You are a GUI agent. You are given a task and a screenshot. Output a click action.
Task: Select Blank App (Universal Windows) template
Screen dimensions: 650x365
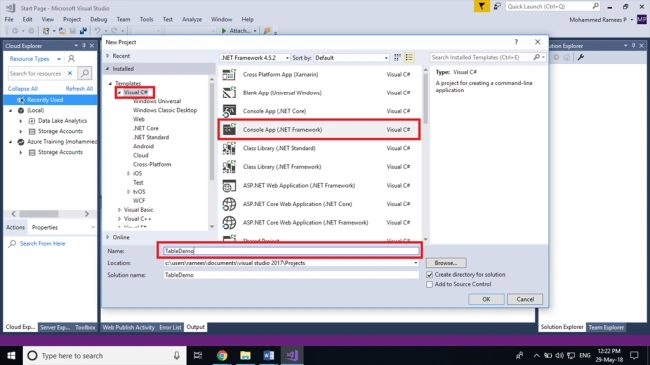tap(319, 93)
